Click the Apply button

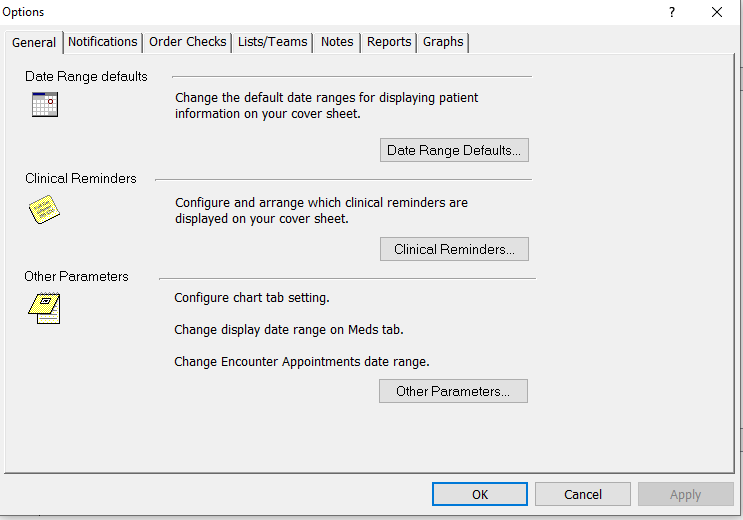pos(685,494)
